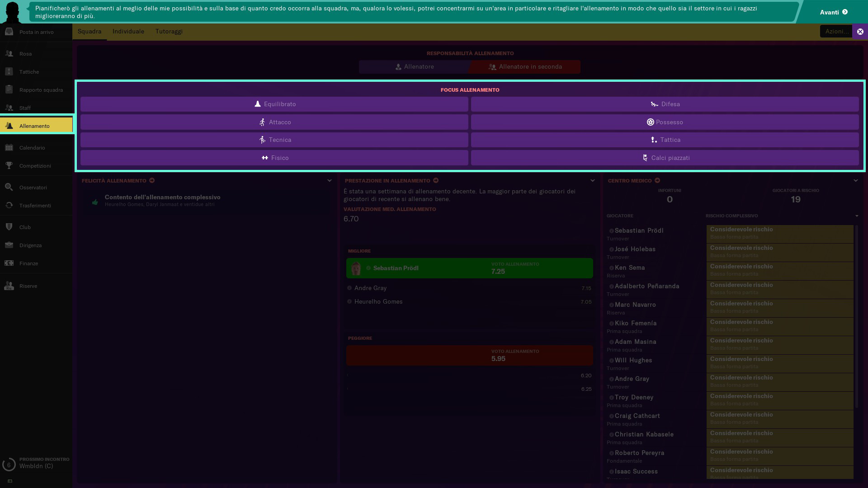Open Finanze money icon
The height and width of the screenshot is (488, 868).
(x=9, y=263)
